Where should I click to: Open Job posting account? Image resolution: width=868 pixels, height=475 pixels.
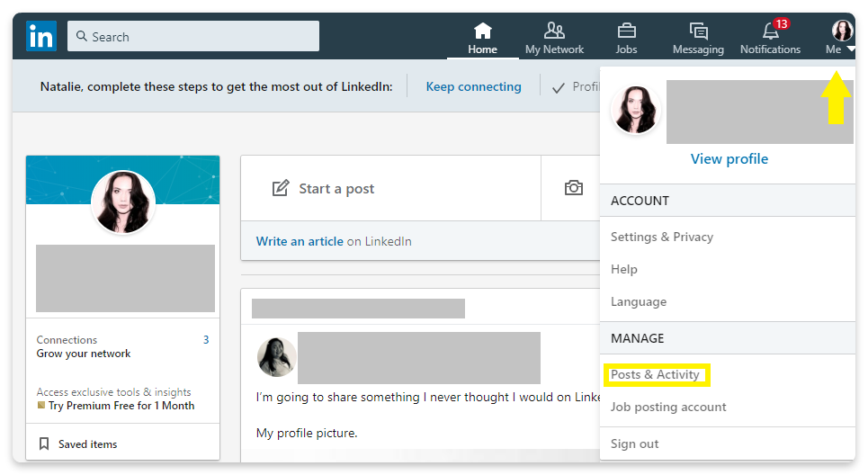pos(668,407)
